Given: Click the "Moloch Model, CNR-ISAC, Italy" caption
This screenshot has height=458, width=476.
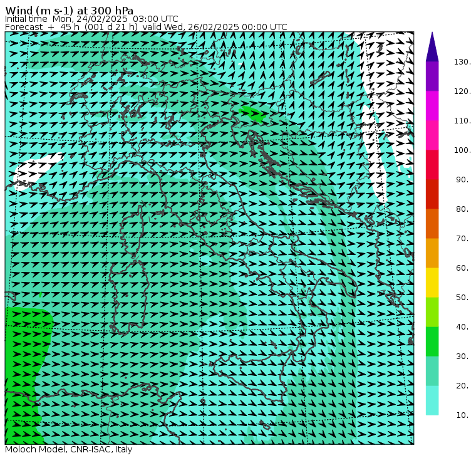Looking at the screenshot, I should (69, 449).
